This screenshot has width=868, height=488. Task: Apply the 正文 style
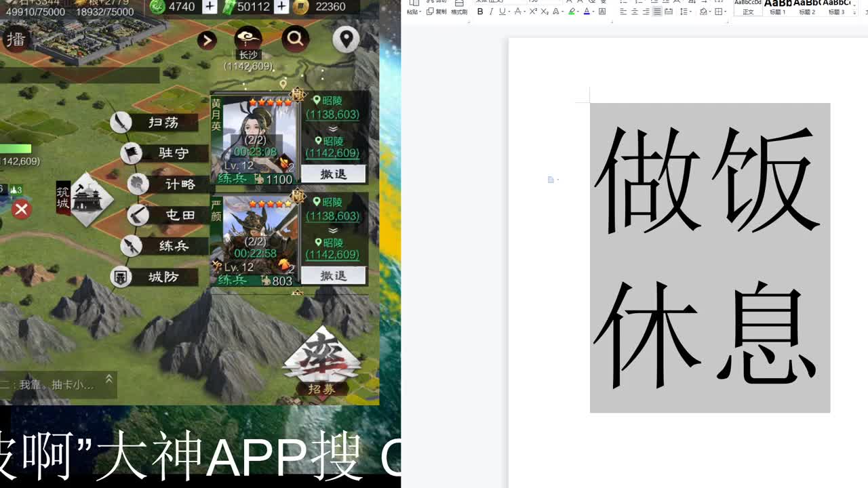click(748, 8)
